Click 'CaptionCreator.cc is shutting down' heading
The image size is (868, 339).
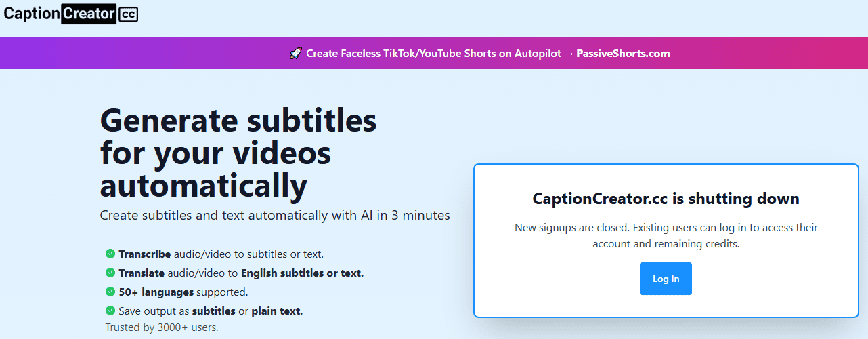pos(666,199)
